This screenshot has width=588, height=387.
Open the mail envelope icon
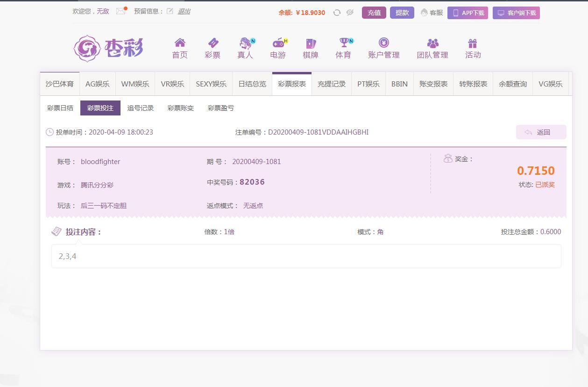click(121, 11)
